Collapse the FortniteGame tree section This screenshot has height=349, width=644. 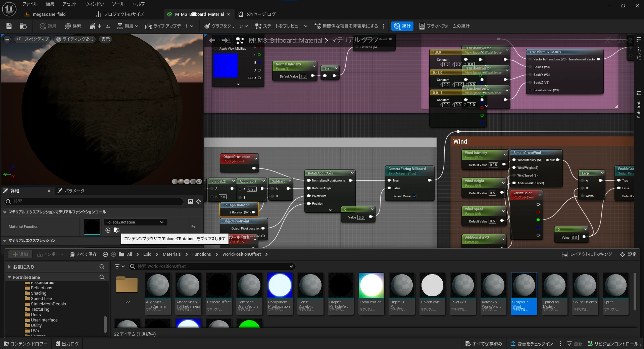[x=9, y=277]
